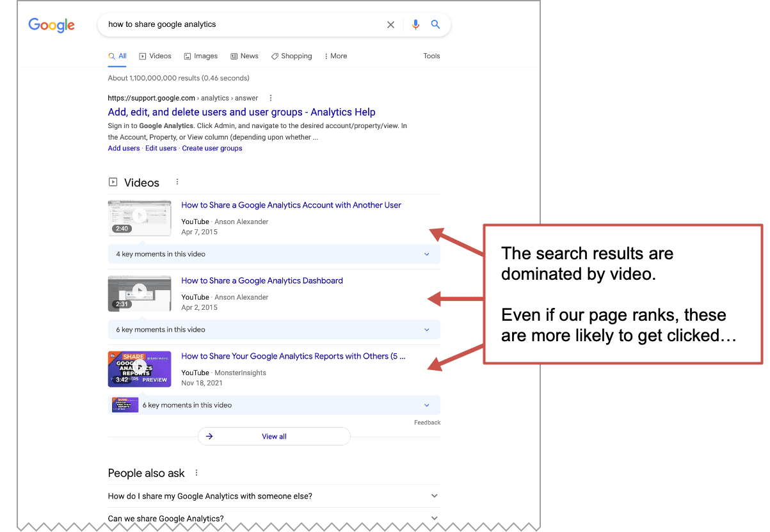This screenshot has width=770, height=532.
Task: Start voice search with the microphone icon
Action: click(x=416, y=24)
